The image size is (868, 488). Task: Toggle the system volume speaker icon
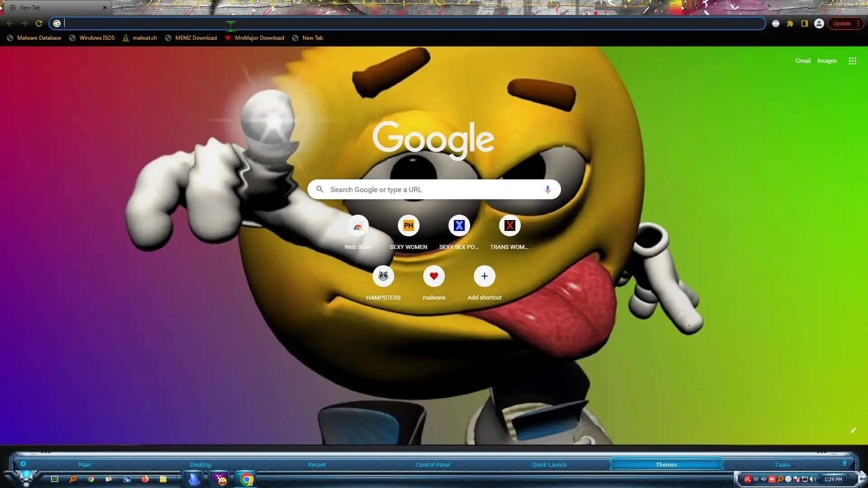coord(813,479)
